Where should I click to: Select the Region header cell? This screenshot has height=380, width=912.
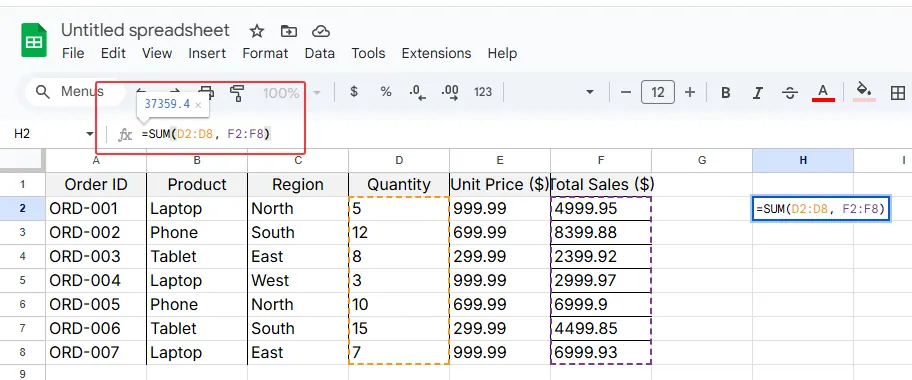click(298, 184)
